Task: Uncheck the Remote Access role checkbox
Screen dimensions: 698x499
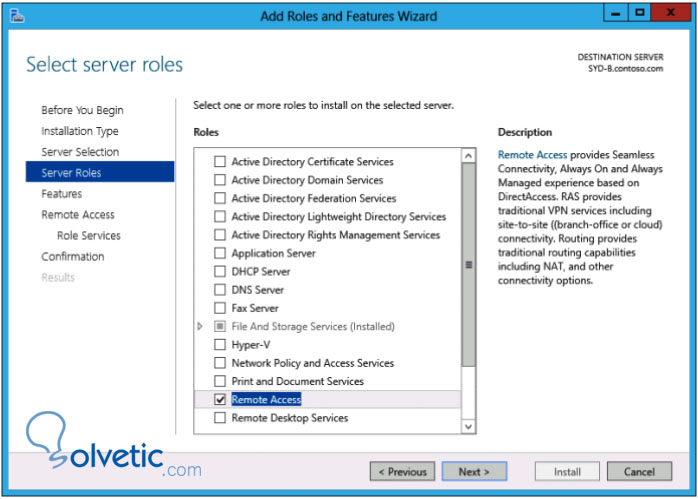Action: coord(220,399)
